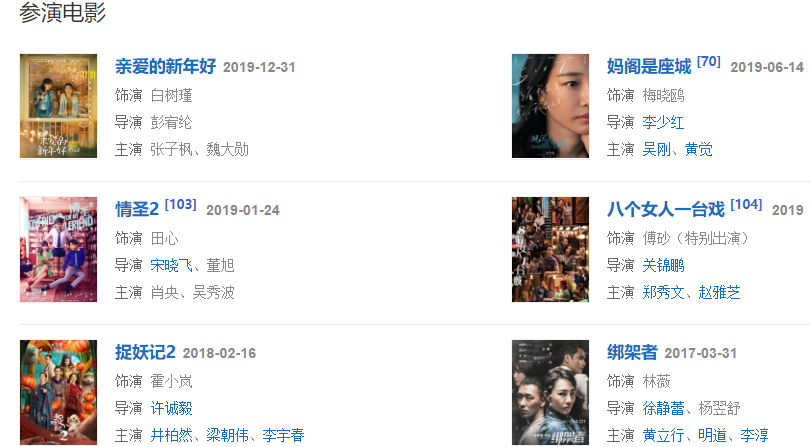The height and width of the screenshot is (447, 811).
Task: Follow citation reference [103]
Action: tap(181, 204)
